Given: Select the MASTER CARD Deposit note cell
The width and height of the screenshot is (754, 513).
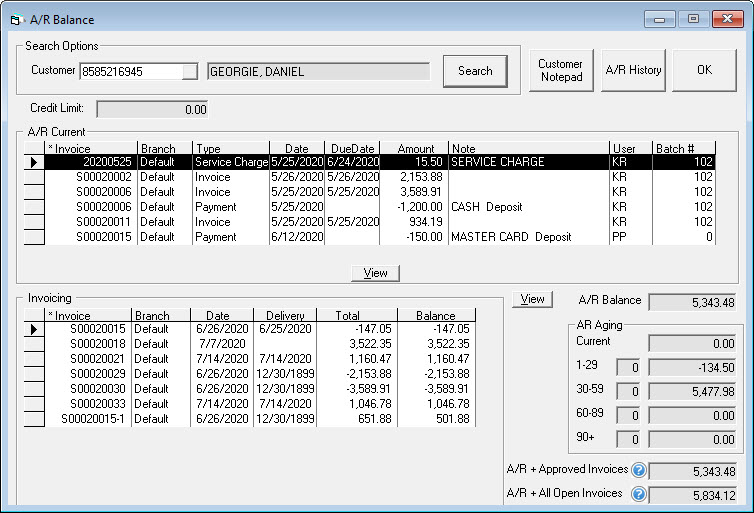Looking at the screenshot, I should (x=528, y=237).
